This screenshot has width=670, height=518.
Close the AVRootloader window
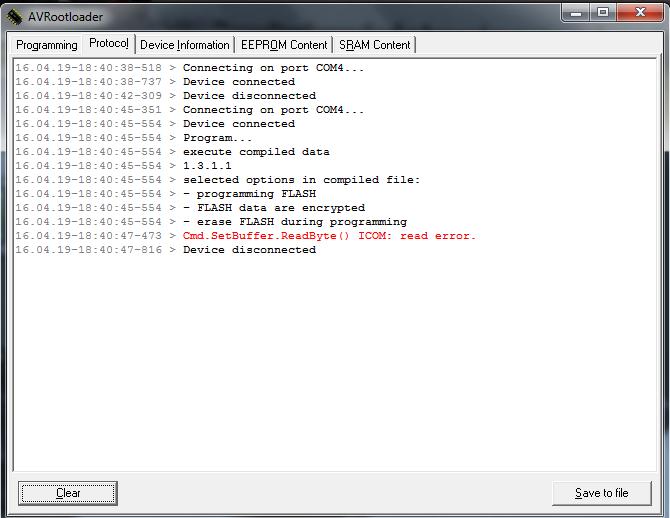(x=640, y=13)
